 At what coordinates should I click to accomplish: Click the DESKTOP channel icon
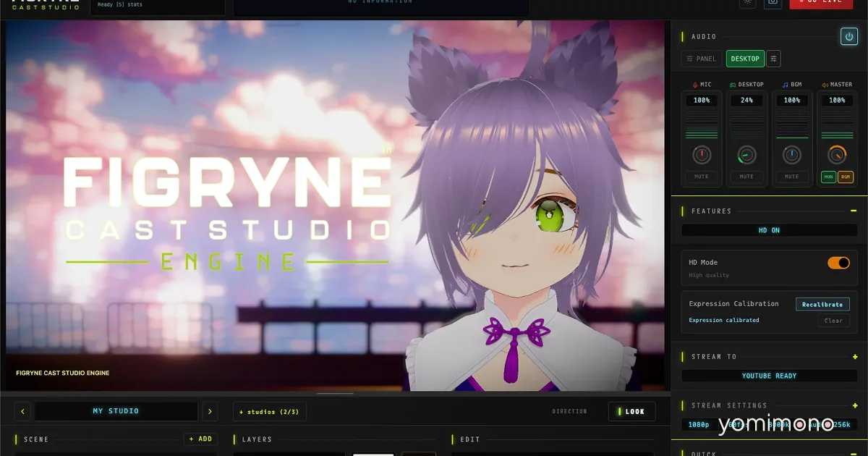(x=733, y=85)
